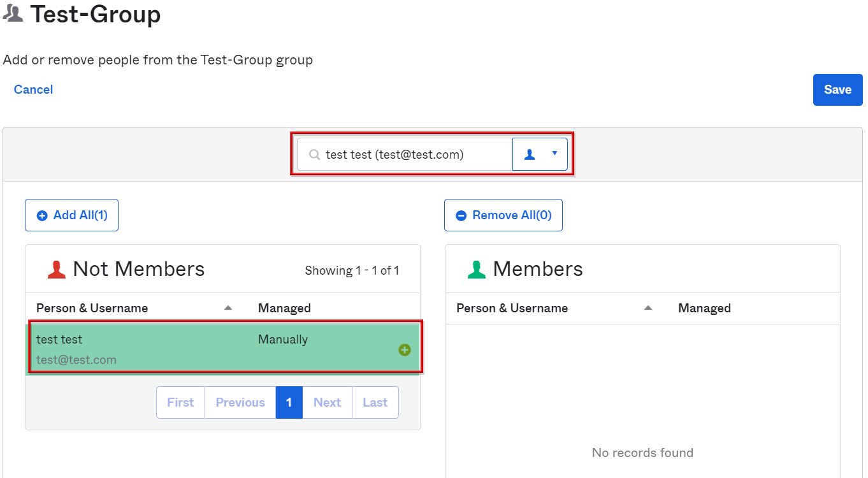
Task: Sort Members list by Person & Username arrow
Action: point(648,308)
